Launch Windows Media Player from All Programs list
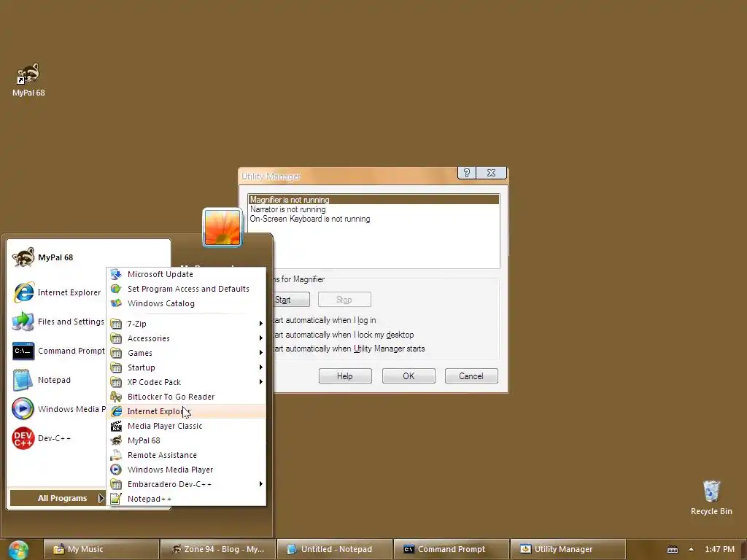This screenshot has height=560, width=747. coord(186,470)
